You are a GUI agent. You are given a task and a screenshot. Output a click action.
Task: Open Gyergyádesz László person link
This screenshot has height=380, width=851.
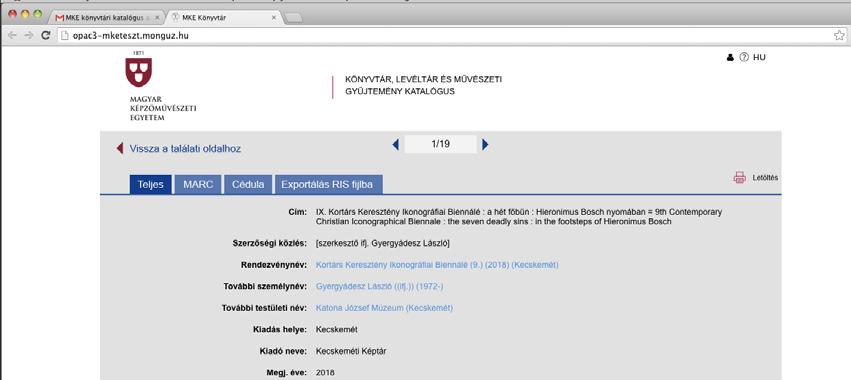click(x=379, y=287)
